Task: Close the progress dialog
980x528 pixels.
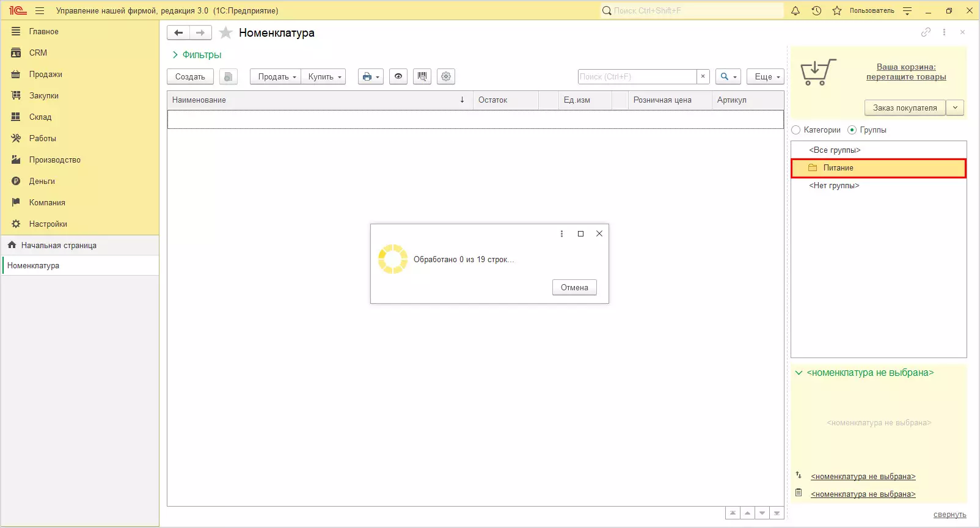Action: pyautogui.click(x=599, y=233)
